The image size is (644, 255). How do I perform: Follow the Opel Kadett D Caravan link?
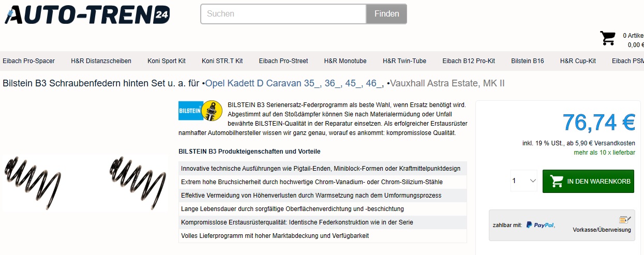click(294, 83)
